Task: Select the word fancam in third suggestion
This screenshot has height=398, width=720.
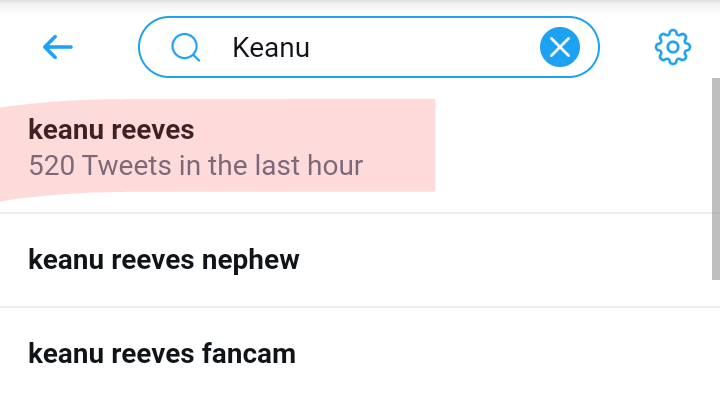Action: click(249, 354)
